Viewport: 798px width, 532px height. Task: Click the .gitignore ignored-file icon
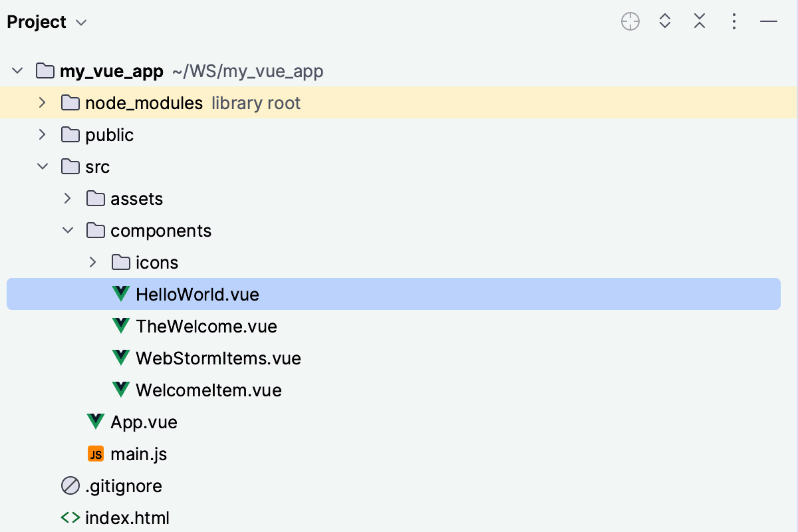point(70,486)
